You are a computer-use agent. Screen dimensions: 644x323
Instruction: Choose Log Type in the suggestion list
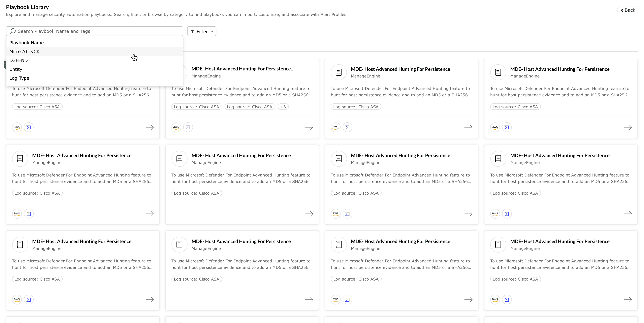(95, 78)
